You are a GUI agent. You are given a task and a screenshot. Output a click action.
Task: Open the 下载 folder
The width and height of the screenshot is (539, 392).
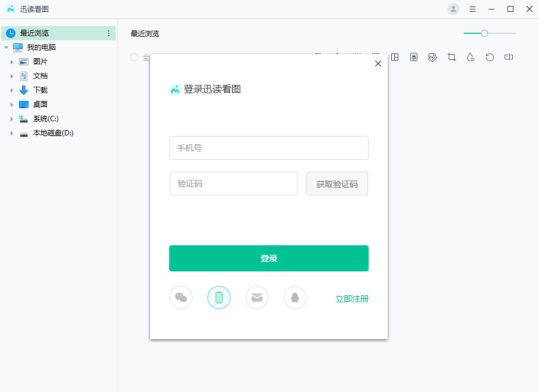[x=40, y=90]
